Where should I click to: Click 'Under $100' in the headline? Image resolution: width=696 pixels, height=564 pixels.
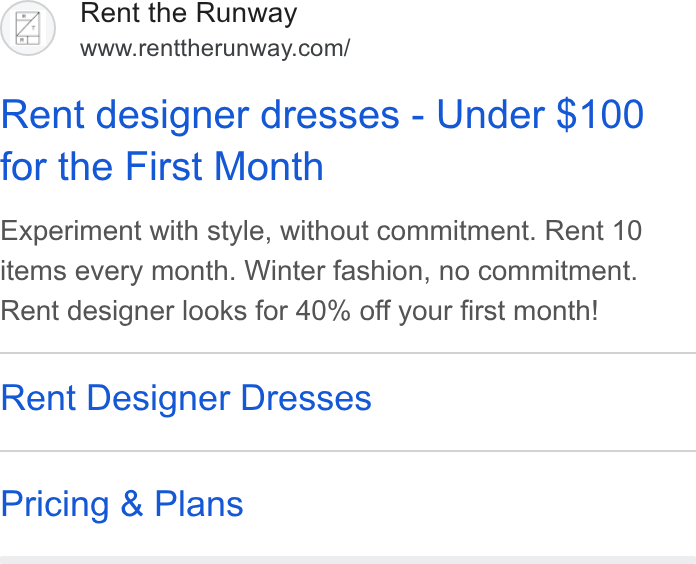tap(540, 114)
